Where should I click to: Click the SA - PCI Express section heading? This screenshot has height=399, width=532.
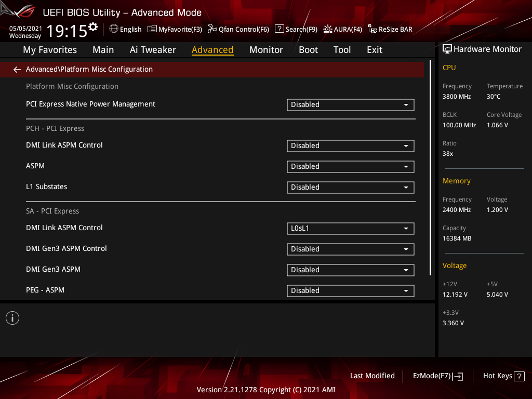click(x=52, y=211)
